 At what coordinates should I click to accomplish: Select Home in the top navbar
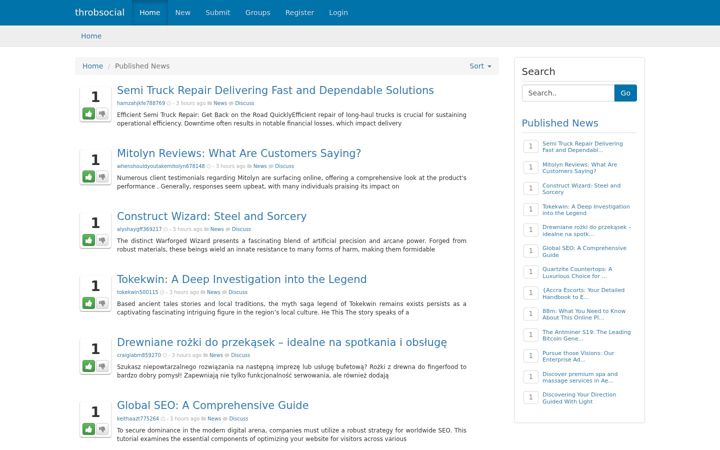[150, 12]
